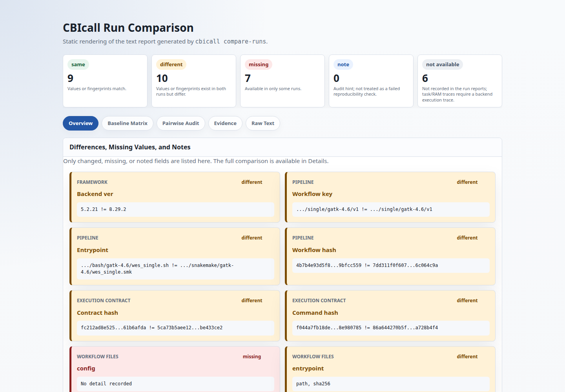
Task: Click the 'cbicall compare-runs' code text
Action: click(x=231, y=42)
